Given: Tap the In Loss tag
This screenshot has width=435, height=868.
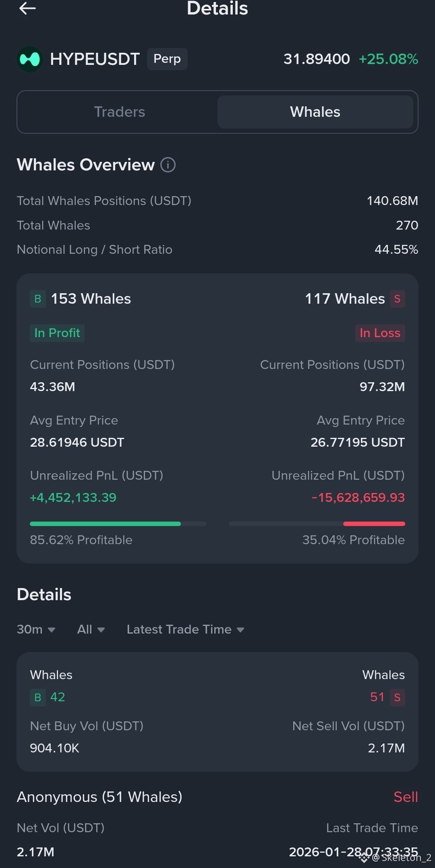Looking at the screenshot, I should pos(380,333).
